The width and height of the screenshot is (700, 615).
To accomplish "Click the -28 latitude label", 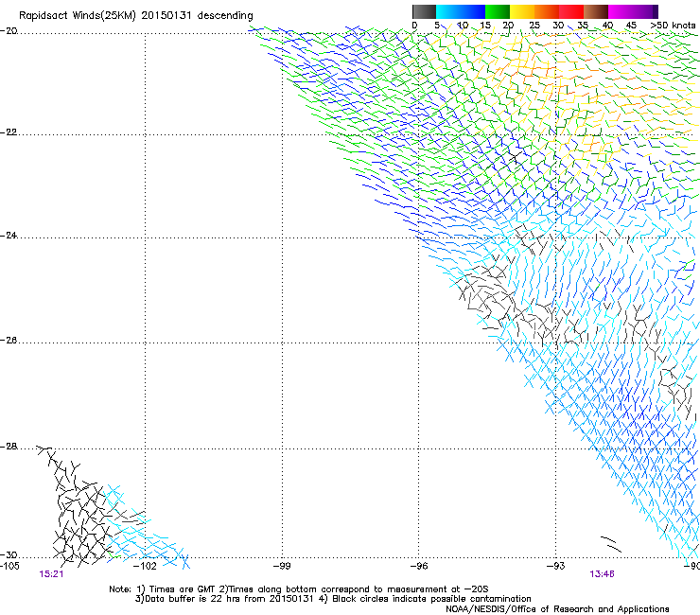I will [x=9, y=447].
